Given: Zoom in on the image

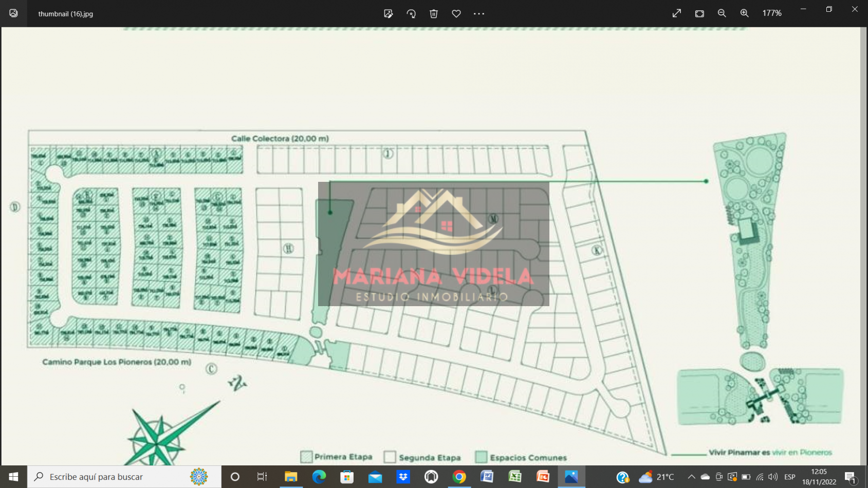Looking at the screenshot, I should tap(745, 13).
